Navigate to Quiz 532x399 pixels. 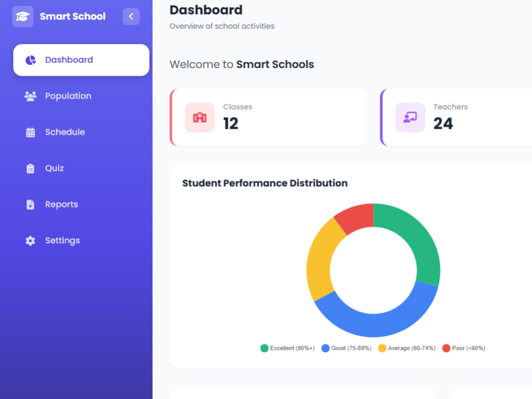(x=81, y=168)
